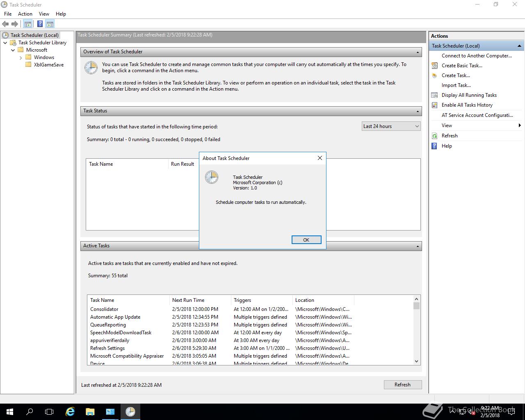Click the Active Tasks scrollbar thumb
This screenshot has height=420, width=525.
point(416,306)
